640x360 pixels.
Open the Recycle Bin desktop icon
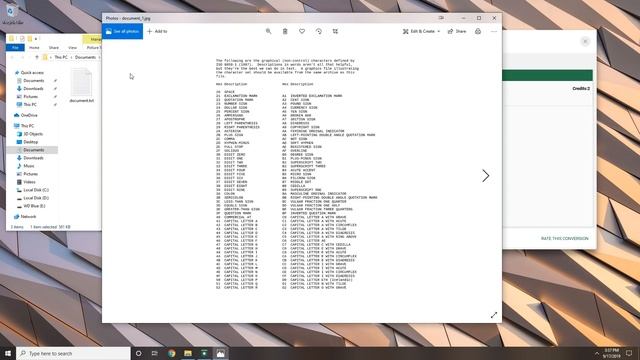(12, 14)
